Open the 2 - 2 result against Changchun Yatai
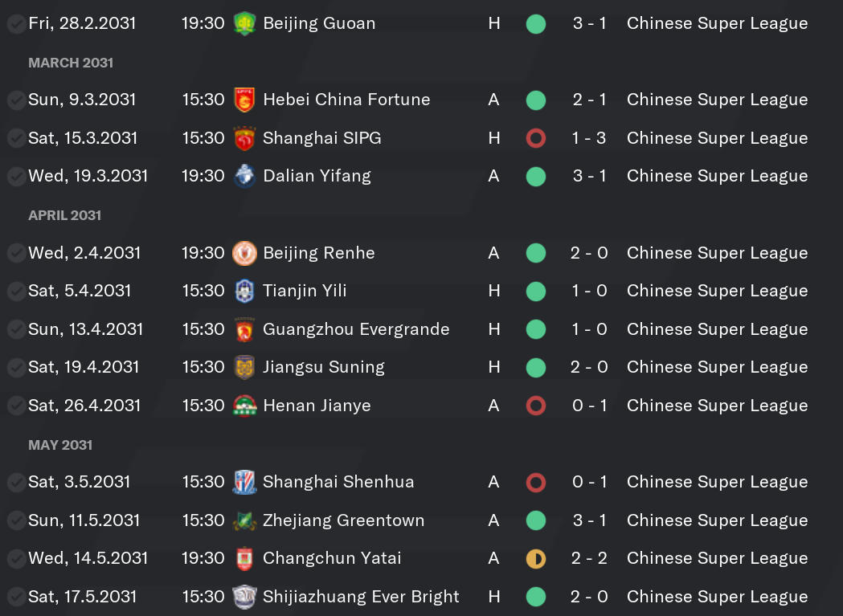 589,558
